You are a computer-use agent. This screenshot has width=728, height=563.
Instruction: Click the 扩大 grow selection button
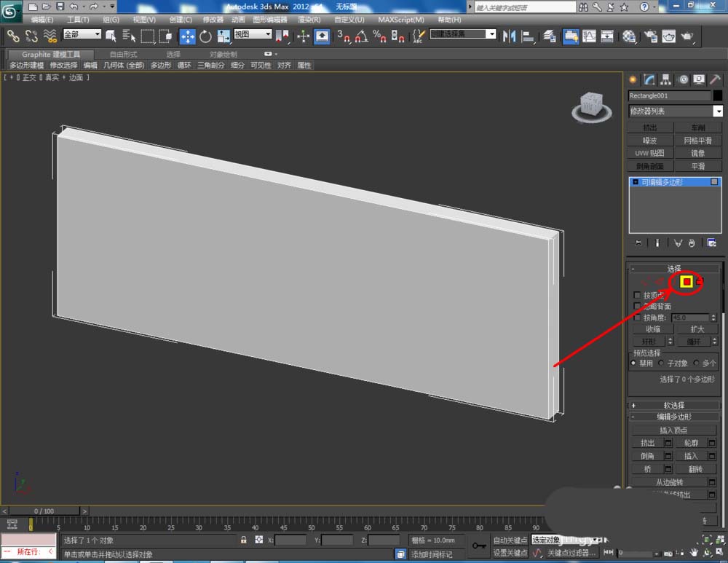(x=697, y=329)
